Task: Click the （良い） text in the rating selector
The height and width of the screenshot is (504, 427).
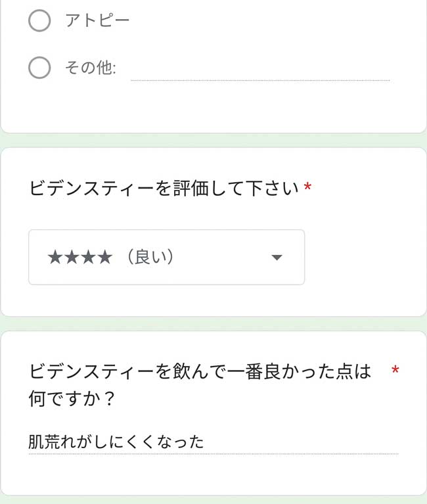Action: click(x=150, y=257)
